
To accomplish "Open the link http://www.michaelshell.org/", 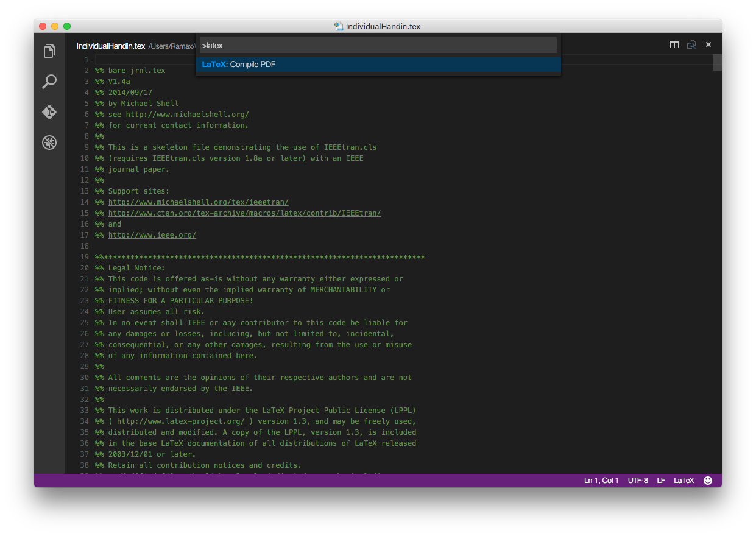I will click(x=187, y=114).
